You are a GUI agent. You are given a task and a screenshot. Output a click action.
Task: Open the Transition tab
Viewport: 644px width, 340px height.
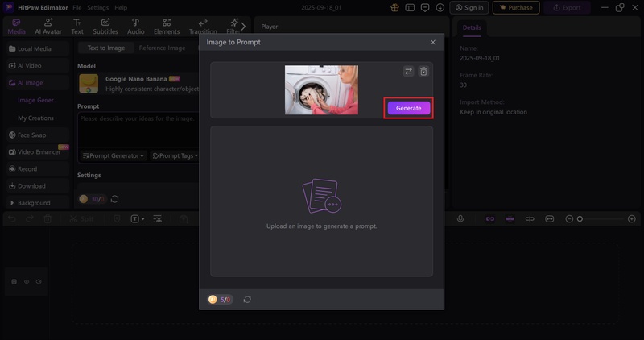tap(203, 27)
